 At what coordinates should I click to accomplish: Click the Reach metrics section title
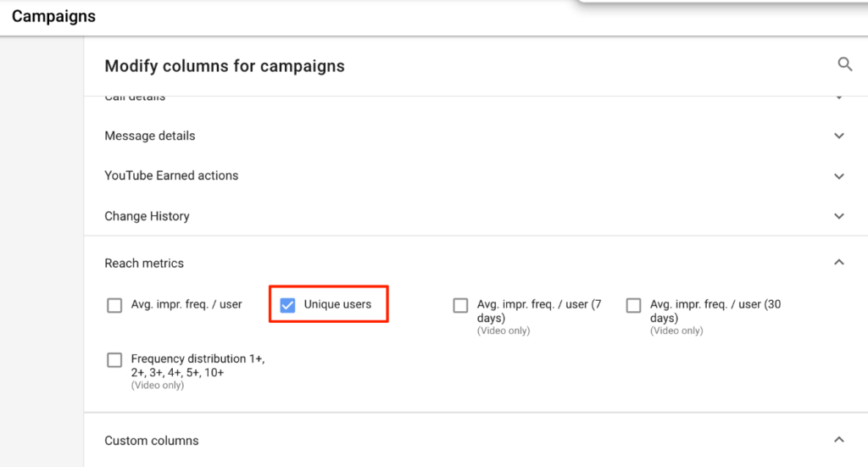[144, 263]
